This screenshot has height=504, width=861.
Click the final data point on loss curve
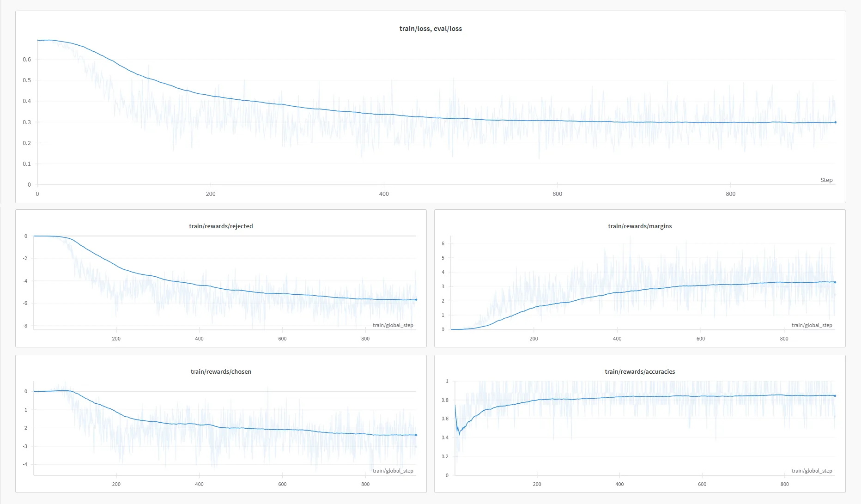835,122
